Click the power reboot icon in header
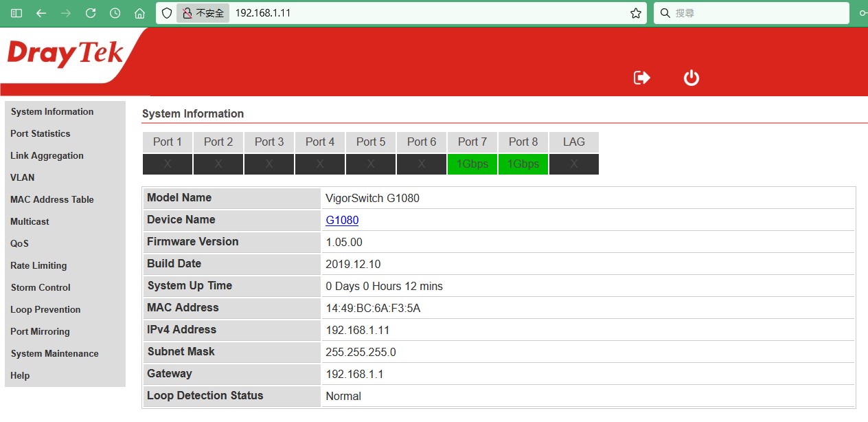 click(x=691, y=78)
